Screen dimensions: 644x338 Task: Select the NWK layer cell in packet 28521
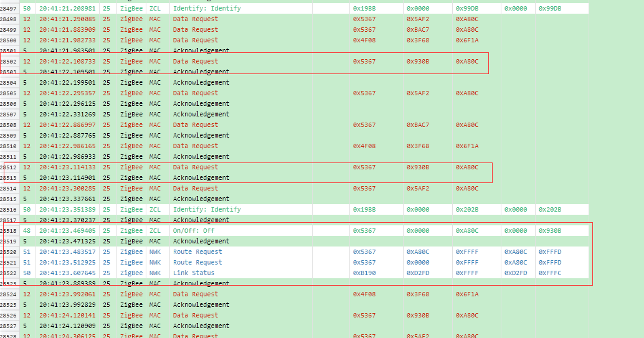tap(155, 263)
